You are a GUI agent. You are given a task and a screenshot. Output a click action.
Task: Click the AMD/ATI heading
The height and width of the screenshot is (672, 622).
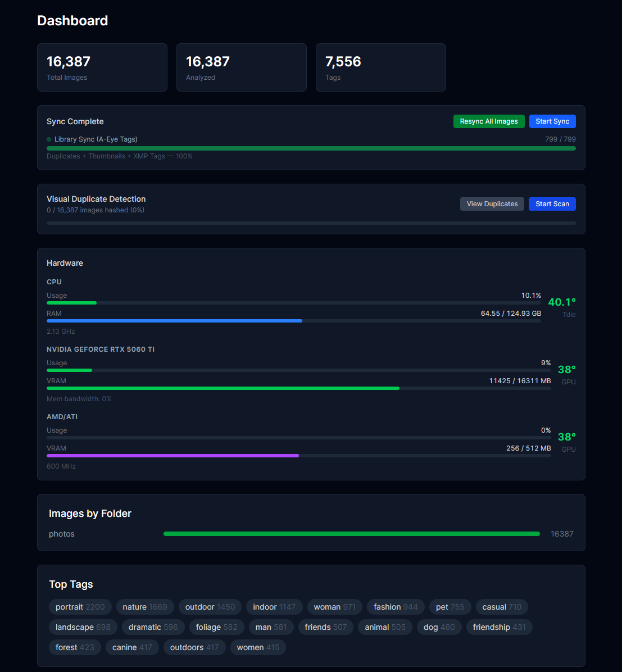click(62, 416)
